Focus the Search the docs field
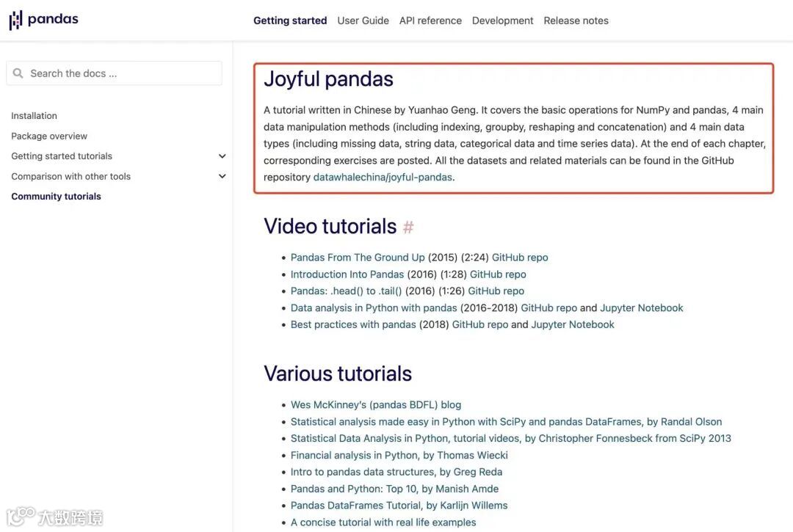 pos(115,73)
